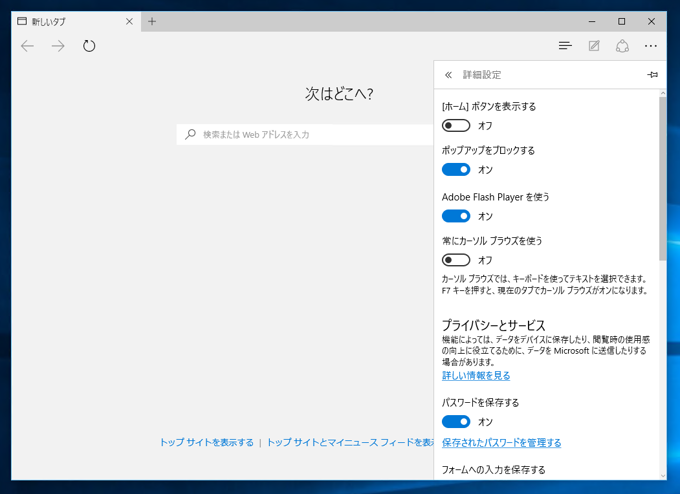The image size is (680, 494).
Task: Go back using the double chevron in 詳細設定
Action: [x=448, y=75]
